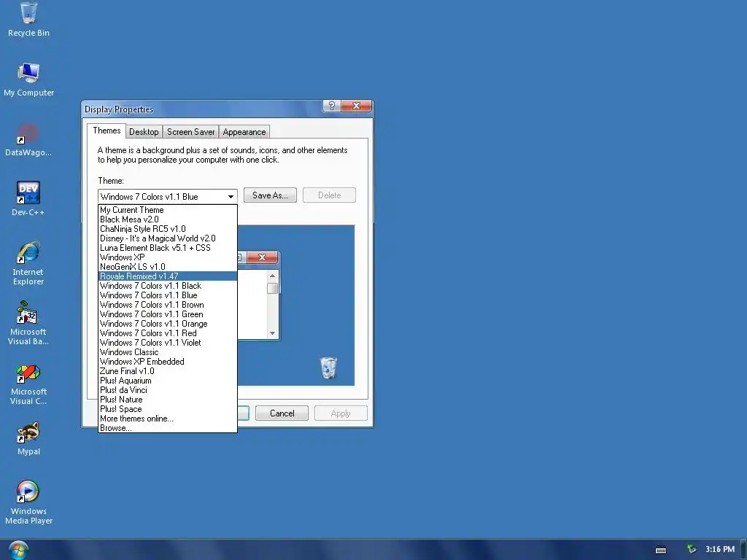Select the Windows Media Player shortcut

(x=28, y=502)
